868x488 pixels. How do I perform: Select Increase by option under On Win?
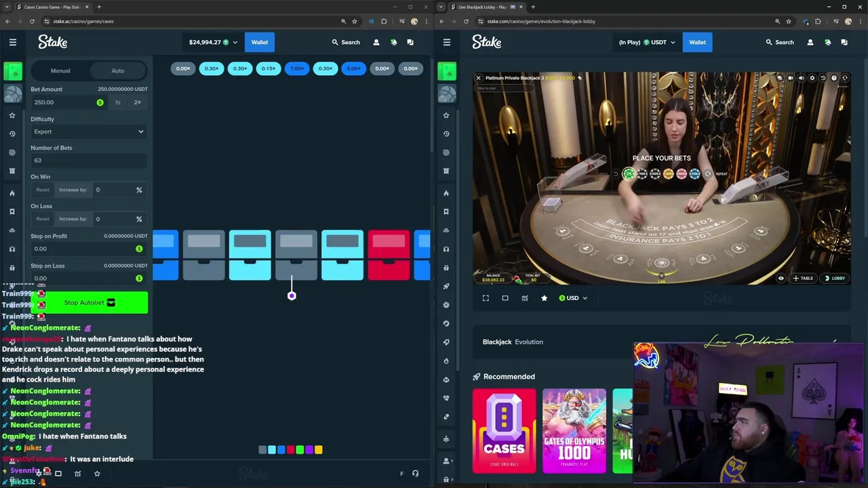pyautogui.click(x=73, y=190)
